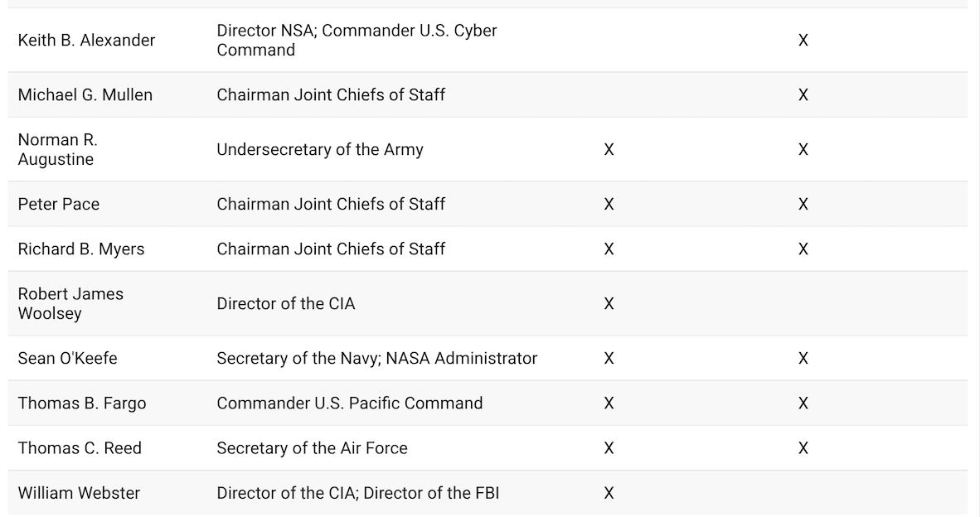Image resolution: width=980 pixels, height=517 pixels.
Task: Select the Director NSA; Commander U.S. Cyber Command cell
Action: point(357,41)
